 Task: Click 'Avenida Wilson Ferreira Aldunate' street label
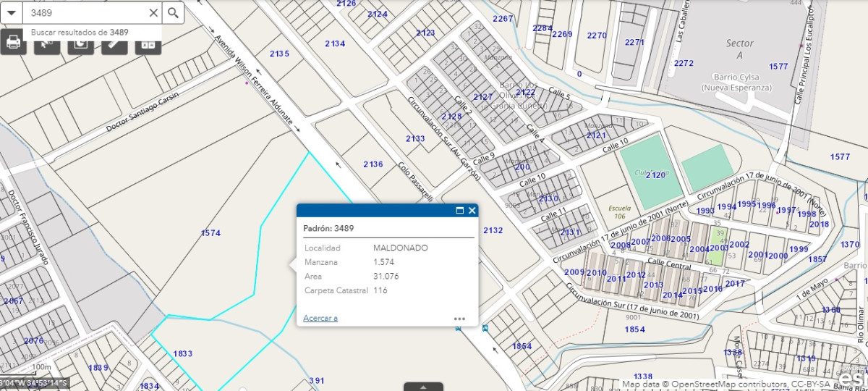point(253,80)
